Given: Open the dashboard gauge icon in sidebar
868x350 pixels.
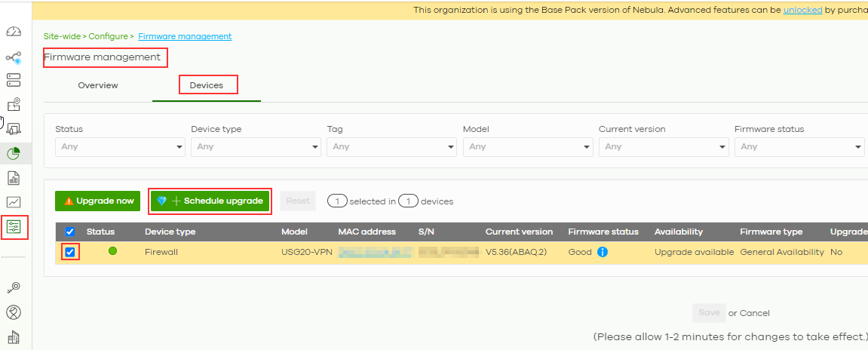Looking at the screenshot, I should pos(14,32).
